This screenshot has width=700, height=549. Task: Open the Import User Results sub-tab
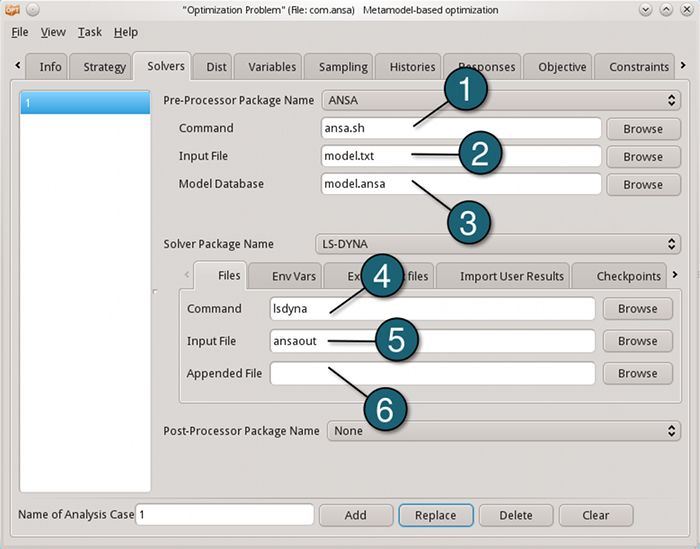coord(503,276)
